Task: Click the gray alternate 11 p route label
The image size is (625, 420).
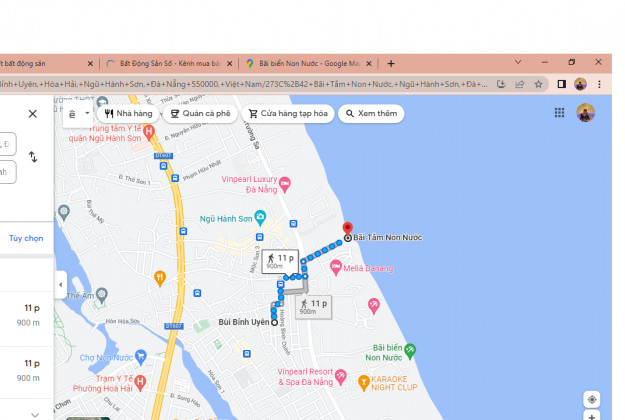Action: pyautogui.click(x=313, y=307)
